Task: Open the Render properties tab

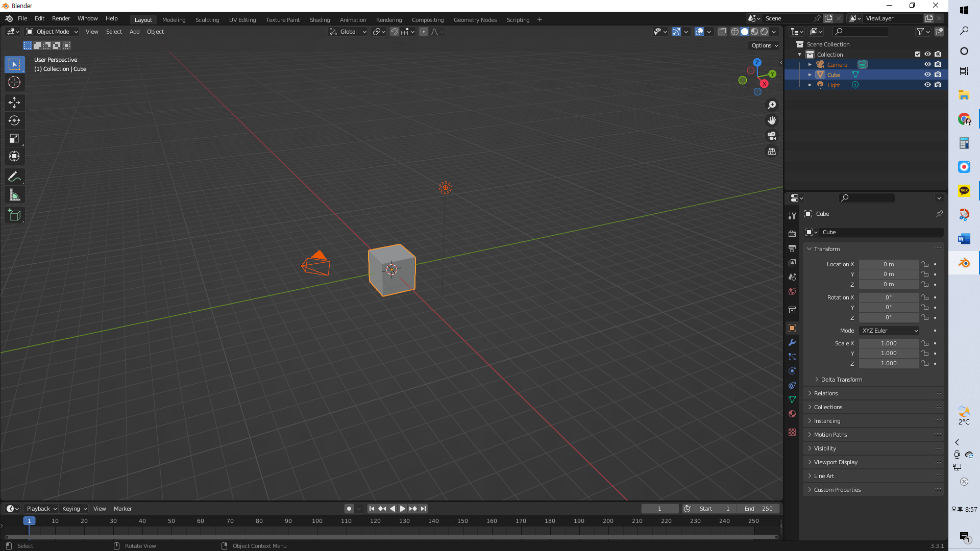Action: coord(792,234)
